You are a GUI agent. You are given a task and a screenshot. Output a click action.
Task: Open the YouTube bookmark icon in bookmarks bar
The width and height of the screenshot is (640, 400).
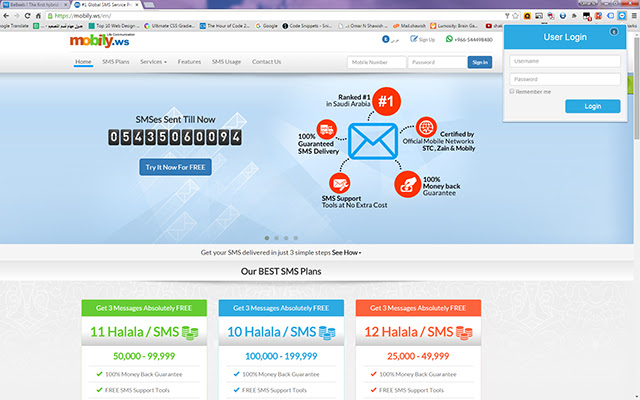[489, 26]
